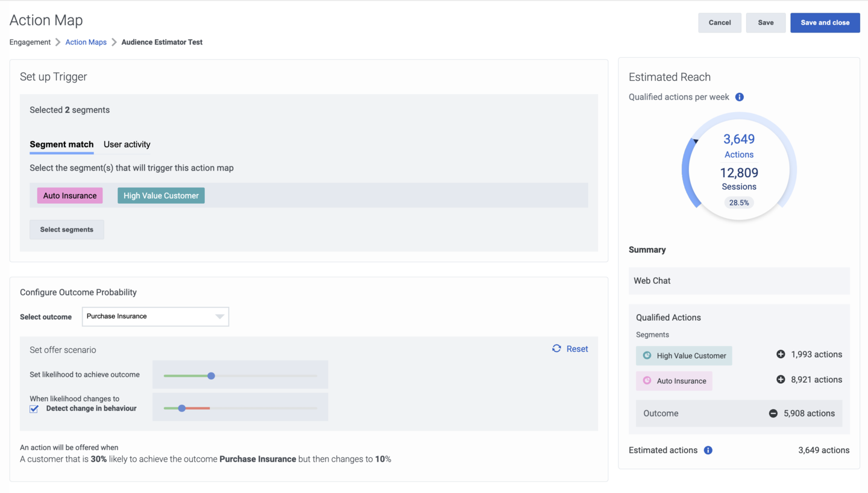Viewport: 868px width, 493px height.
Task: Click the plus icon for Auto Insurance actions
Action: click(x=781, y=380)
